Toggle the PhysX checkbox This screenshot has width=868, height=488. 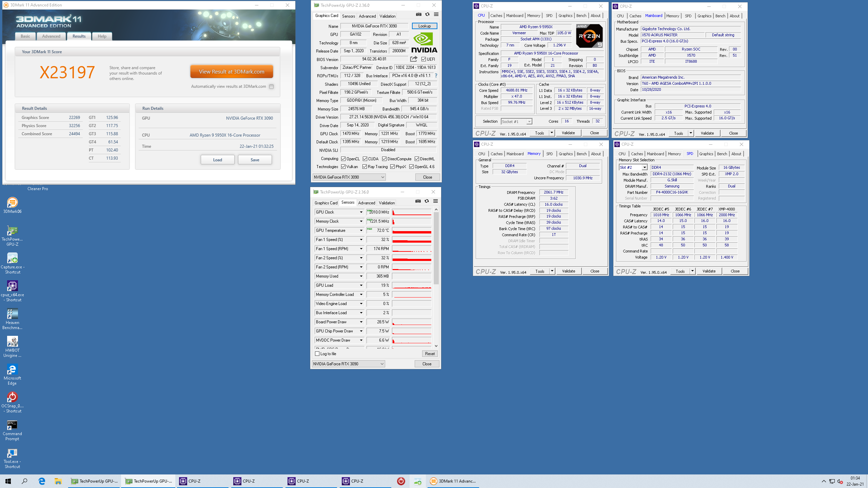(392, 167)
